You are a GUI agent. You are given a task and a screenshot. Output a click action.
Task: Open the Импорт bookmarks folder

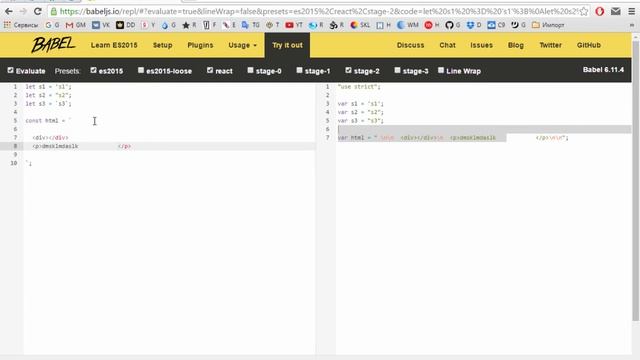click(x=548, y=25)
